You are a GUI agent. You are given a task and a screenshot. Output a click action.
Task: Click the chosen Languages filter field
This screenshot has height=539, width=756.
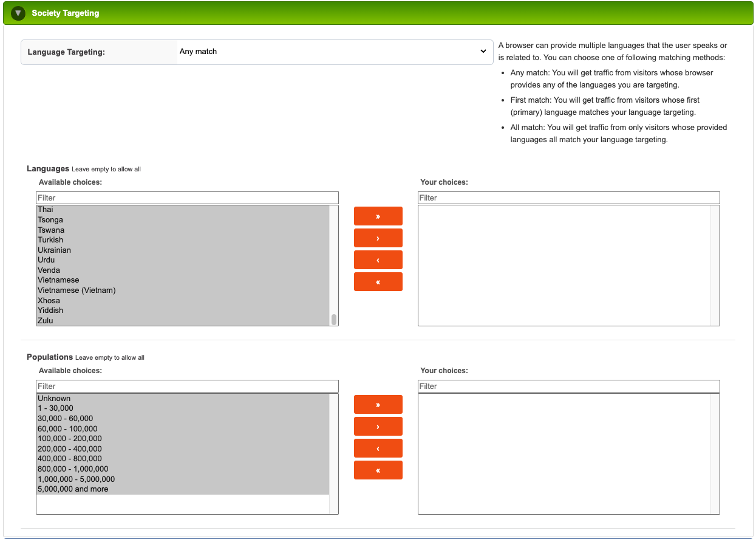pos(568,198)
